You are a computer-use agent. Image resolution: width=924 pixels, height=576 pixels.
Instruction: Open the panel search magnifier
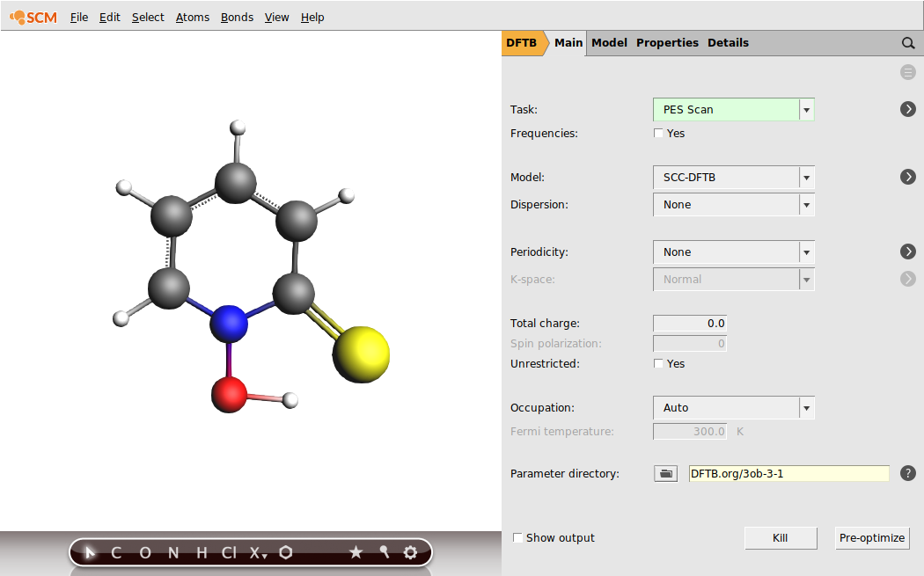click(908, 43)
